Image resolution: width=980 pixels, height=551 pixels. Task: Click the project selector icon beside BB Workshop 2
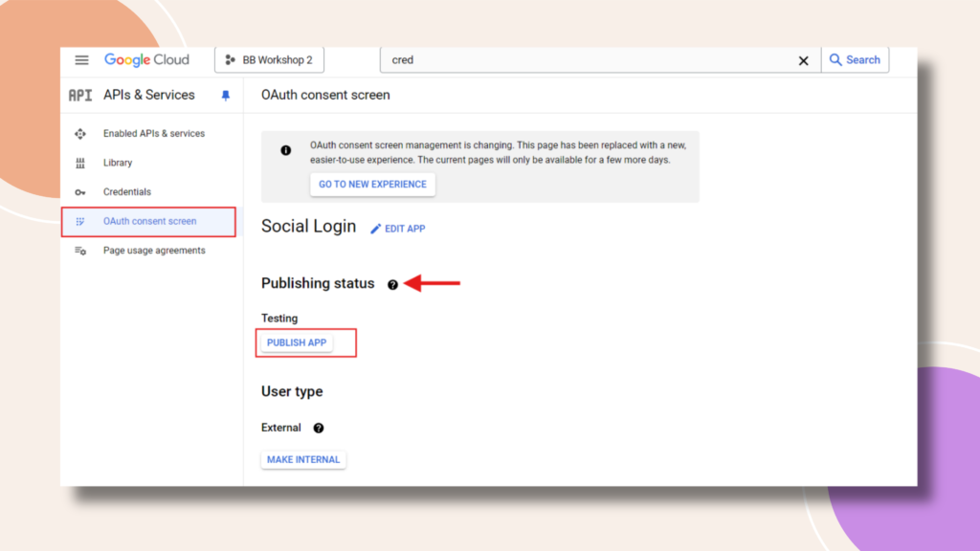coord(230,60)
